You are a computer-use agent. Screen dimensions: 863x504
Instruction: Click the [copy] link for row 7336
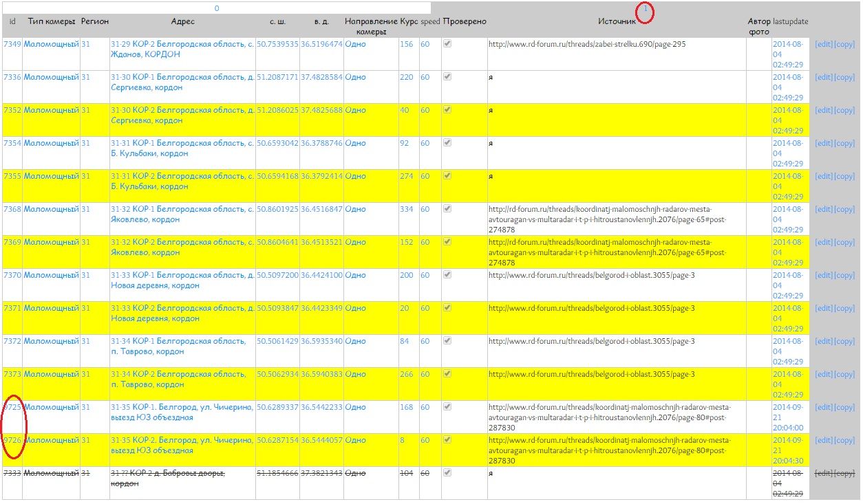(x=844, y=78)
